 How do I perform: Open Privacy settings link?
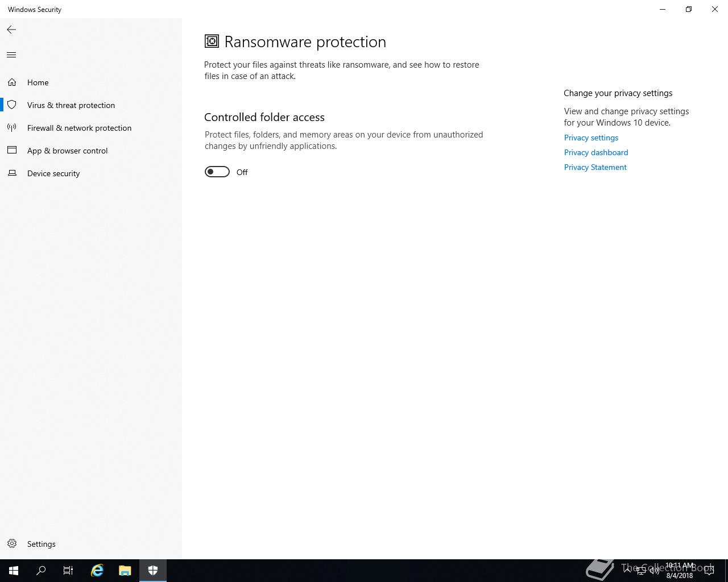(x=591, y=138)
